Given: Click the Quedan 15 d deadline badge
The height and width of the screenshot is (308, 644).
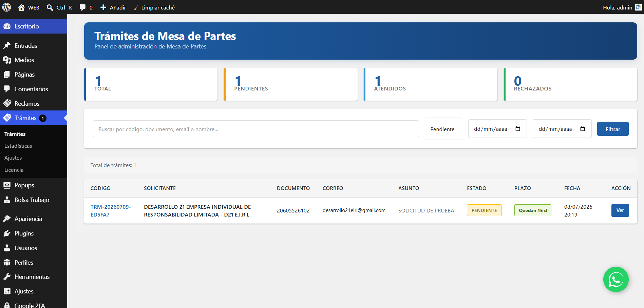Looking at the screenshot, I should point(533,210).
